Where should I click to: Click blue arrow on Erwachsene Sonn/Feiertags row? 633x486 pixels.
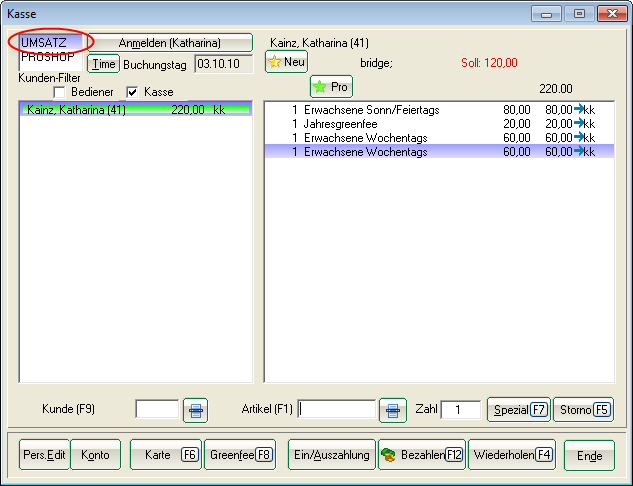[579, 109]
